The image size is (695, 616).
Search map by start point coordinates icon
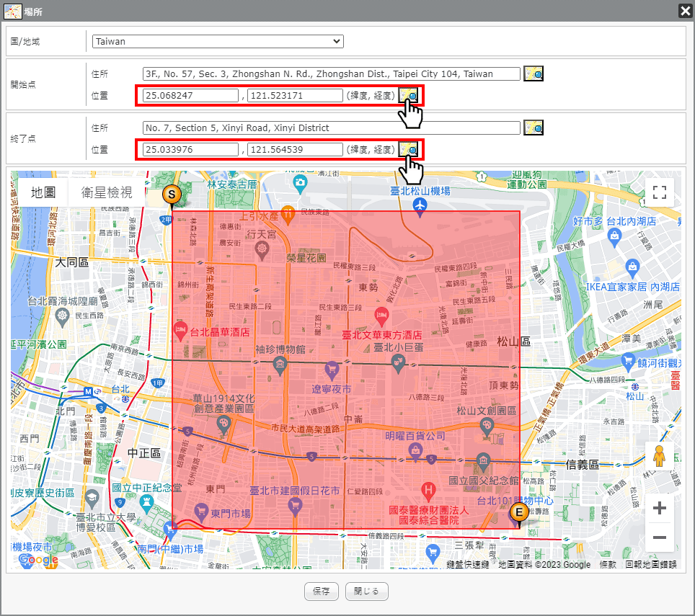click(x=408, y=95)
